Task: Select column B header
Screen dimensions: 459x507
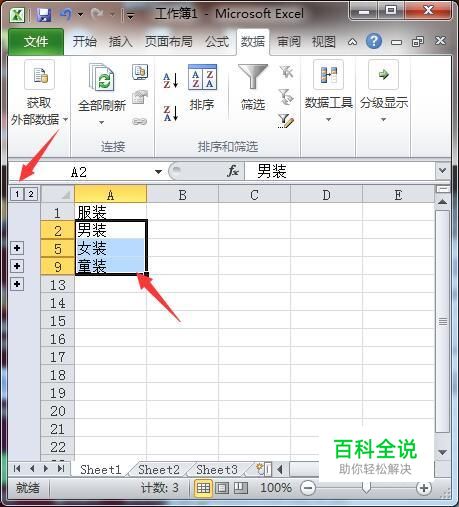Action: [x=182, y=194]
